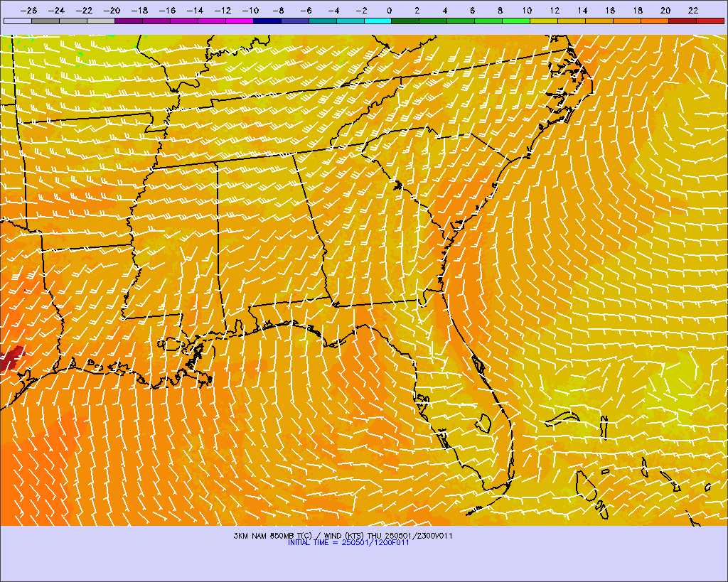Click the dark red hot spot in Texas
The image size is (728, 582).
[x=11, y=358]
